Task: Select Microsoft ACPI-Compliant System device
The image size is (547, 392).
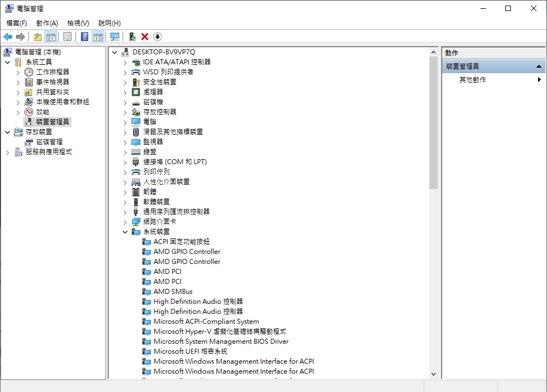Action: coord(206,322)
